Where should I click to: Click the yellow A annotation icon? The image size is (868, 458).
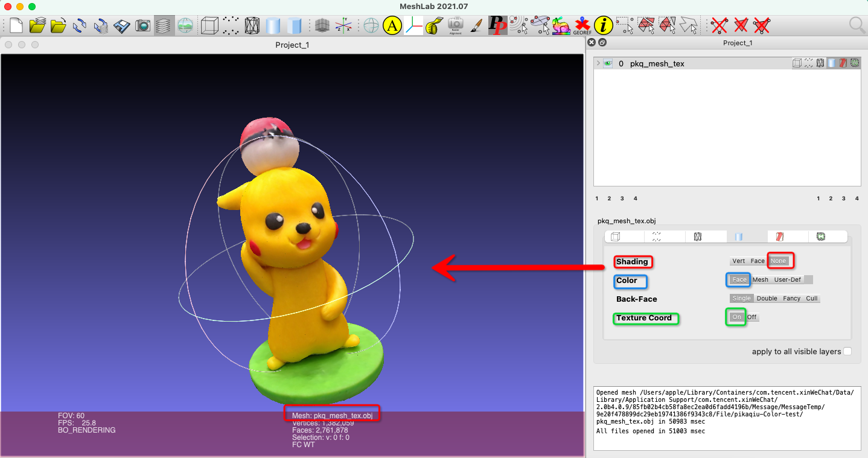pyautogui.click(x=392, y=25)
